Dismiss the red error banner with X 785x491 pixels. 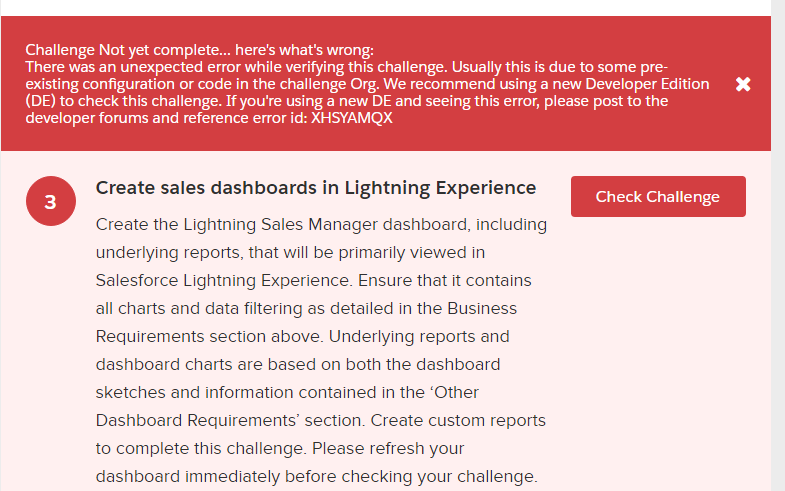click(743, 84)
